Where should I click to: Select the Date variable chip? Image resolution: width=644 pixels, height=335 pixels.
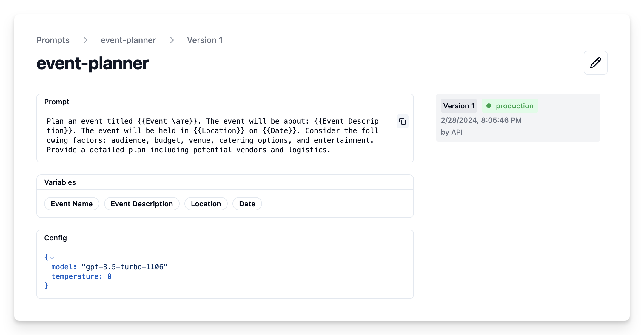[x=247, y=204]
